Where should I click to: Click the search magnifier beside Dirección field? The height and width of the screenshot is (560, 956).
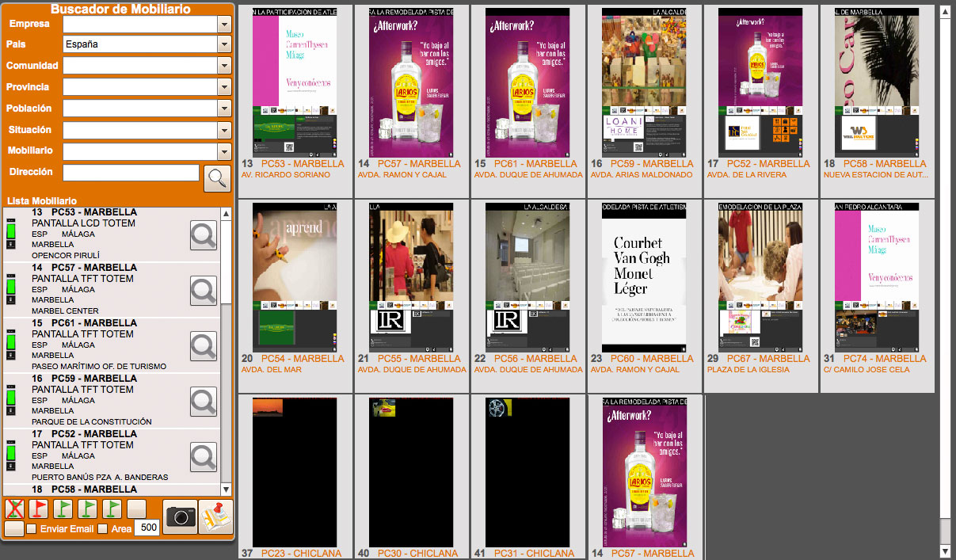[x=217, y=178]
